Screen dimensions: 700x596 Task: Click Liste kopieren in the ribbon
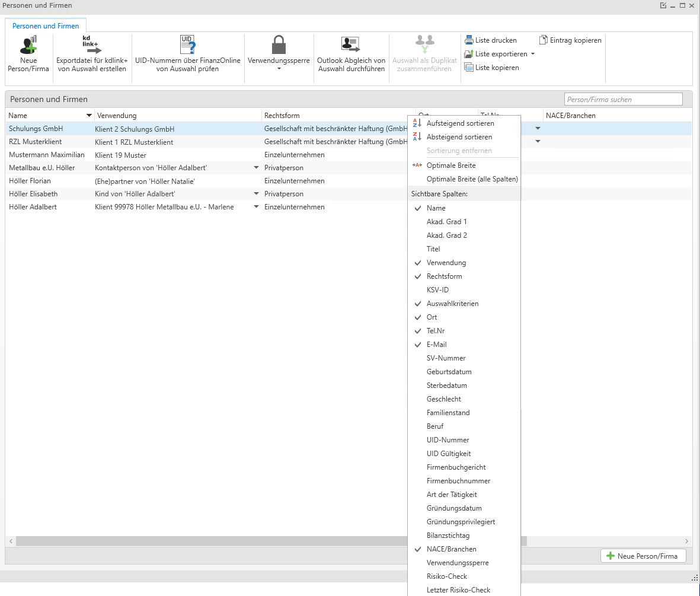(497, 68)
